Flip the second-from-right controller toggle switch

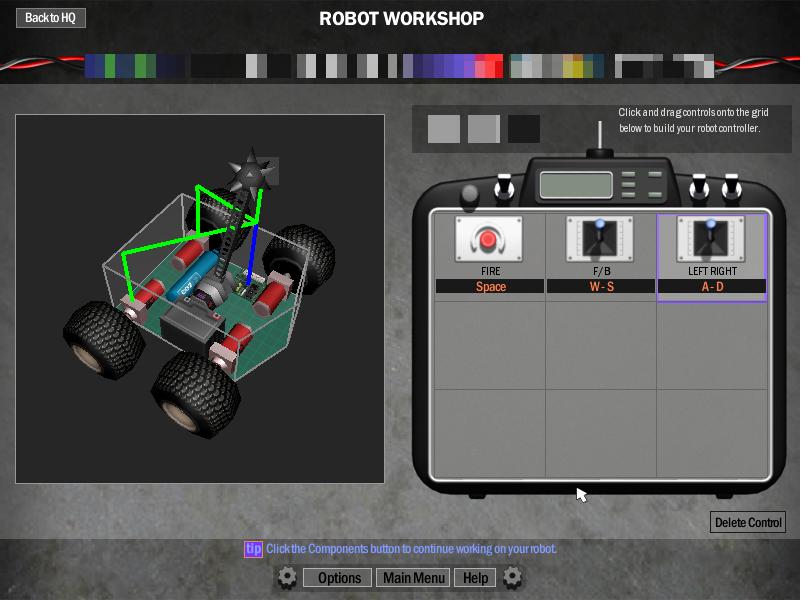pos(698,187)
